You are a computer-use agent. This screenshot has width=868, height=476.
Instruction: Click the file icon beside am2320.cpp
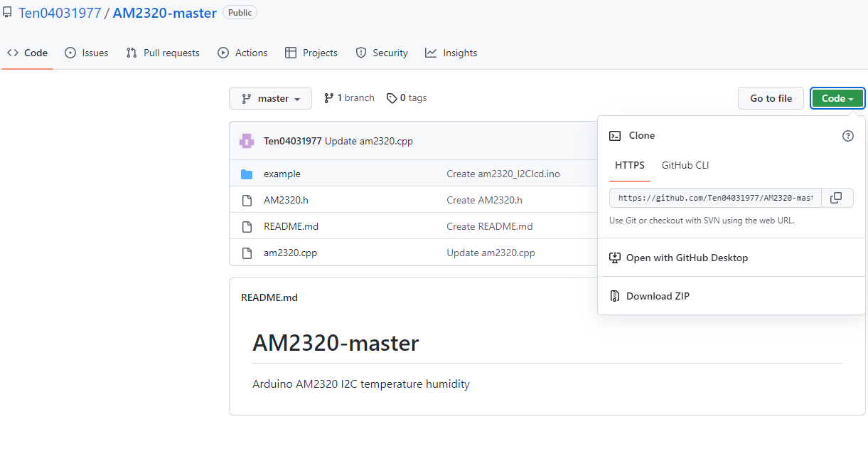pos(247,253)
